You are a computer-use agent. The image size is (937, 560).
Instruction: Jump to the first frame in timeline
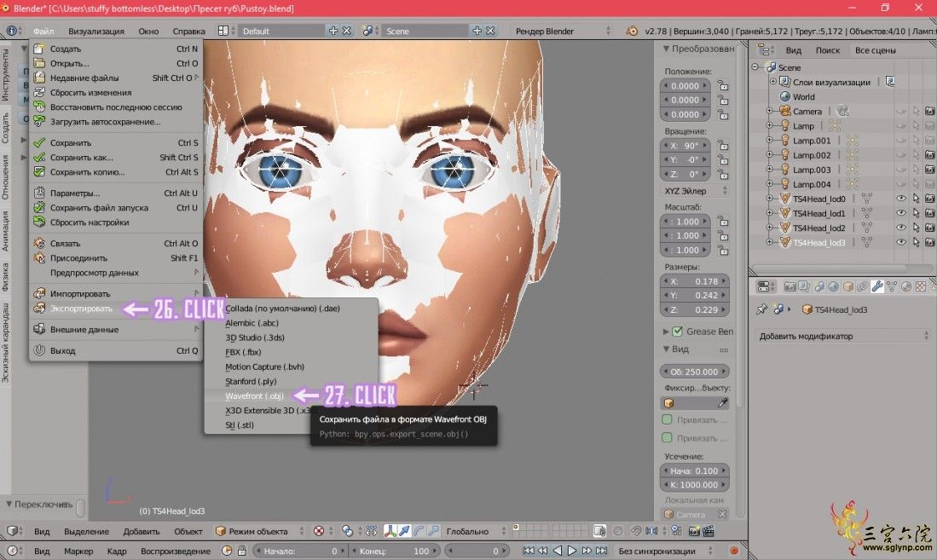[529, 551]
